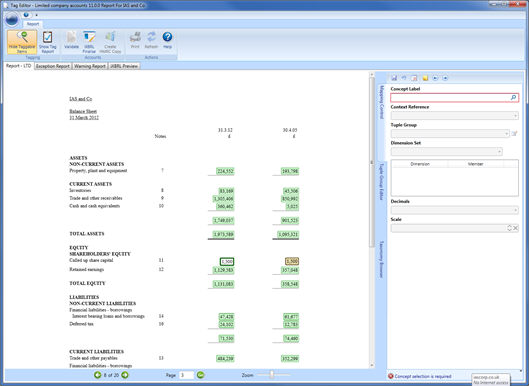529x386 pixels.
Task: Click the next tag round arrow icon
Action: pos(445,78)
